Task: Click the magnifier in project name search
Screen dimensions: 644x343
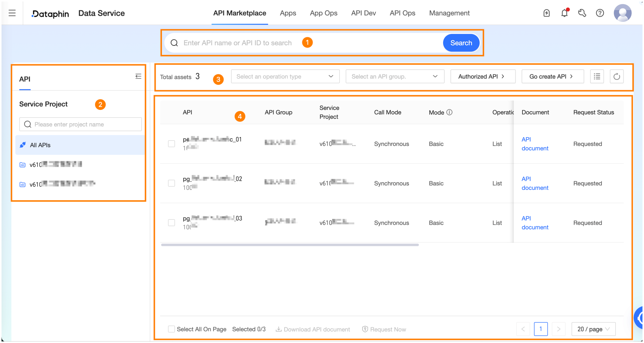Action: click(x=28, y=124)
